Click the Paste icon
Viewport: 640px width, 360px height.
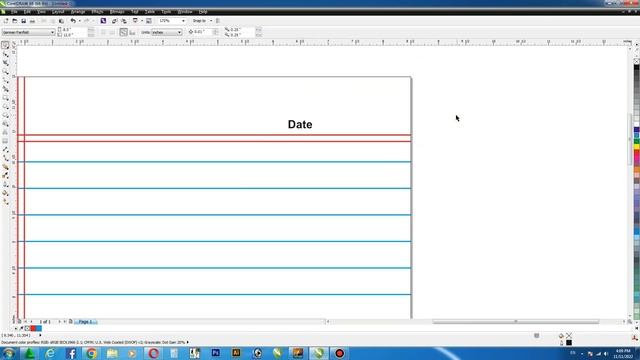pos(61,21)
